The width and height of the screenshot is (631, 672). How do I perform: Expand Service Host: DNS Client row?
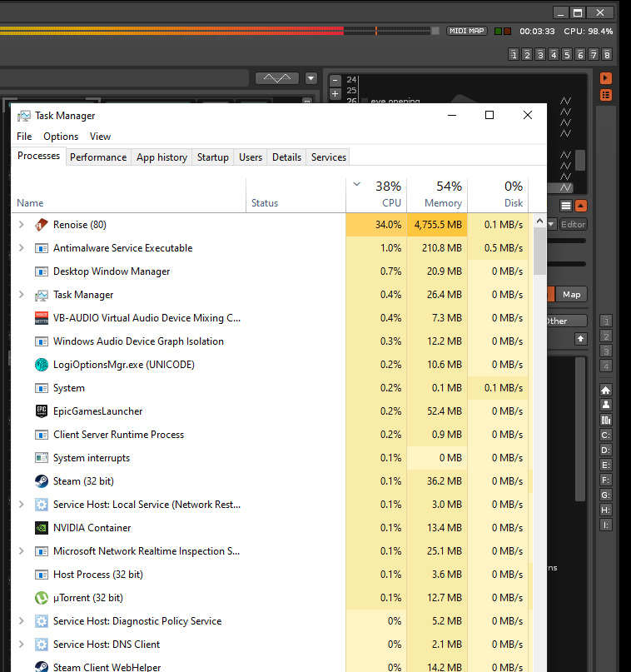pyautogui.click(x=22, y=645)
